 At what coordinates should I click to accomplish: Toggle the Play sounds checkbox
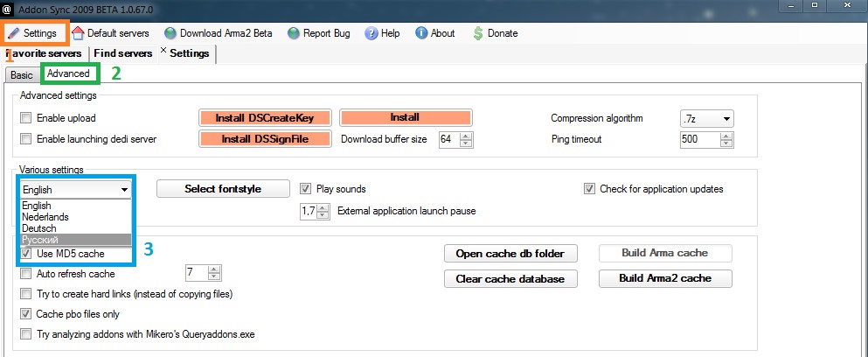(305, 189)
